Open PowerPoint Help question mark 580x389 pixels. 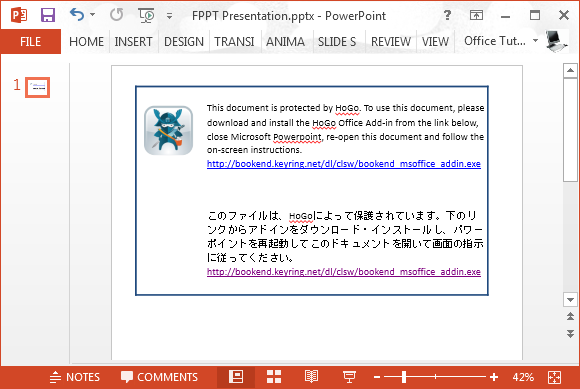click(x=447, y=15)
